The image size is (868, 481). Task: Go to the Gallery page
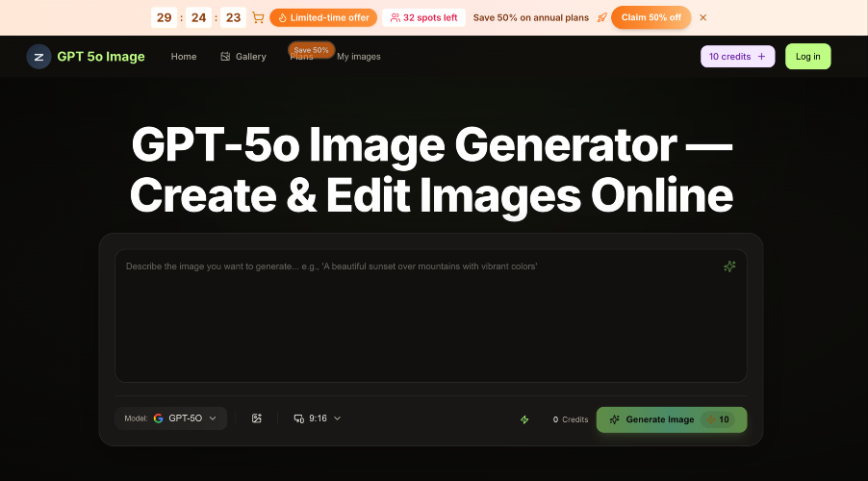[243, 57]
